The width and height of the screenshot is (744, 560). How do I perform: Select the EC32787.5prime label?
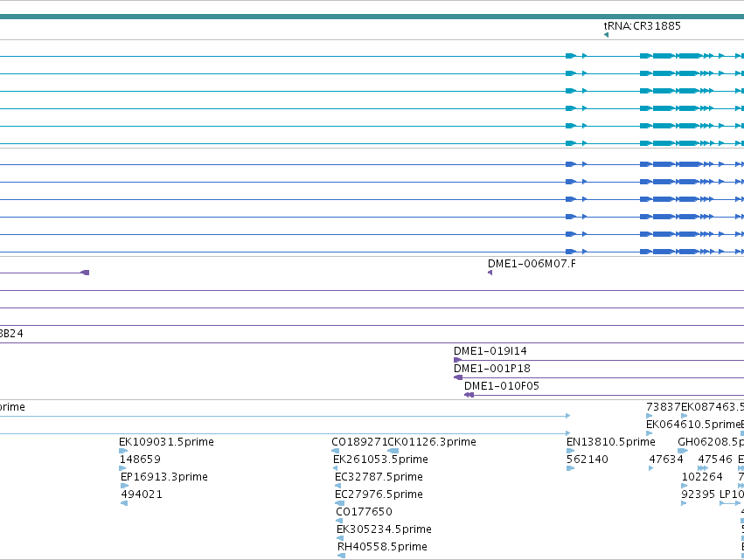(x=379, y=476)
